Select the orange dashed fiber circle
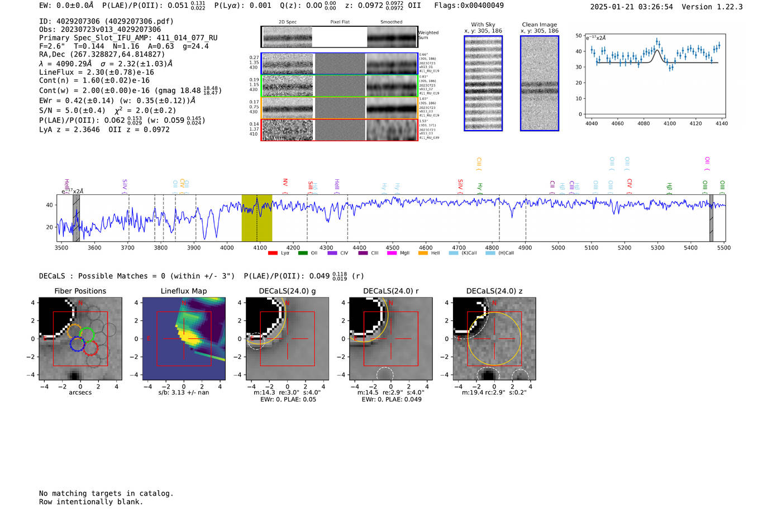Viewport: 782px width, 532px height. pos(74,330)
